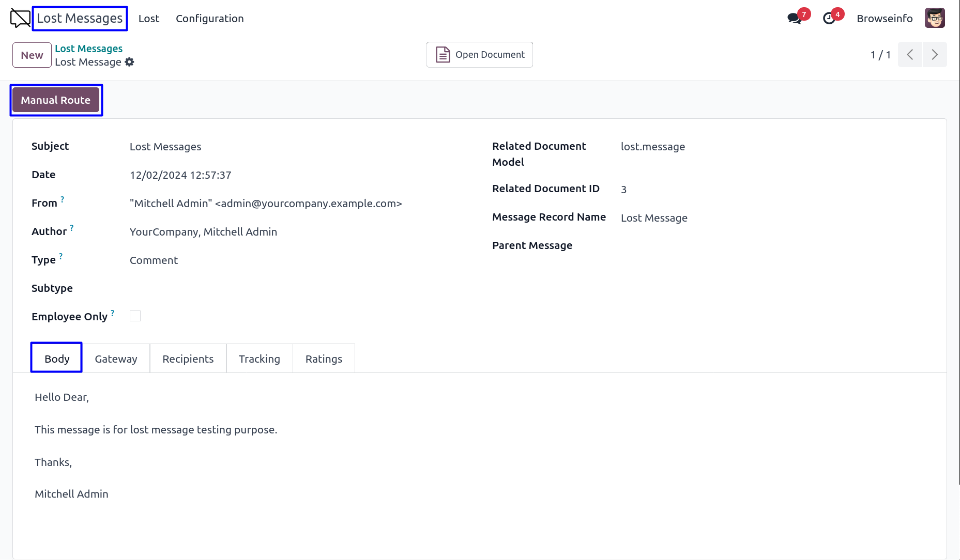
Task: Click the user avatar picture
Action: (935, 19)
